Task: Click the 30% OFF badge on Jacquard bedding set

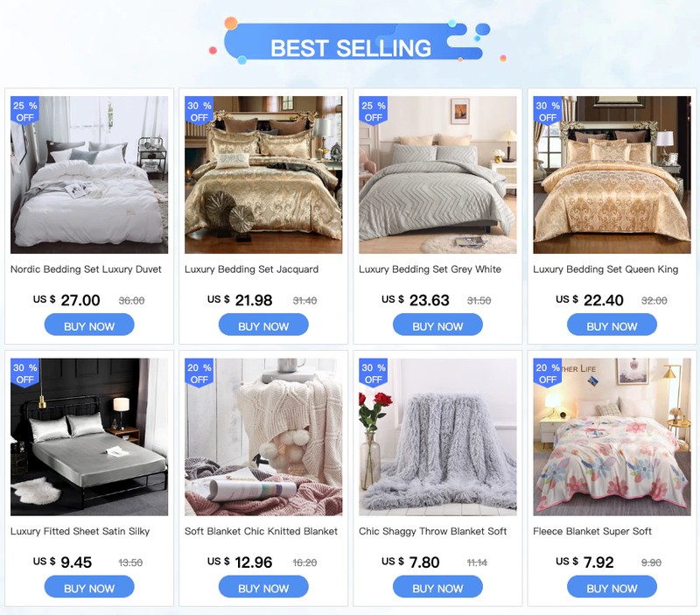Action: (x=199, y=111)
